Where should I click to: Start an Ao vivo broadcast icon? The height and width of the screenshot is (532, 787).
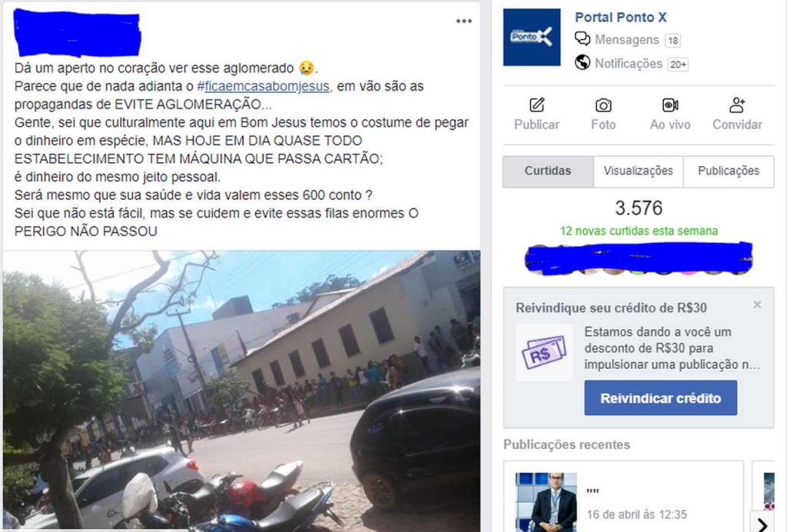pos(670,105)
